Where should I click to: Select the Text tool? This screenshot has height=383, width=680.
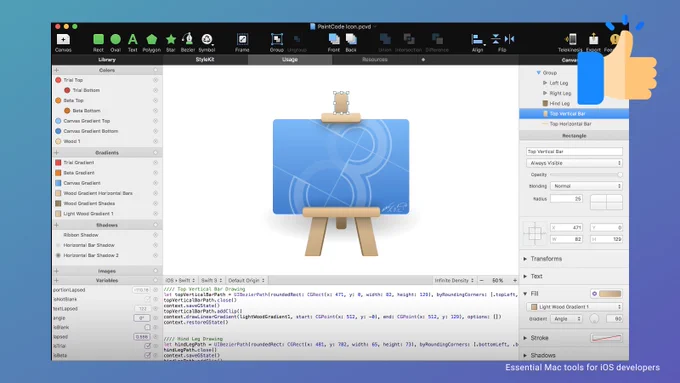133,43
